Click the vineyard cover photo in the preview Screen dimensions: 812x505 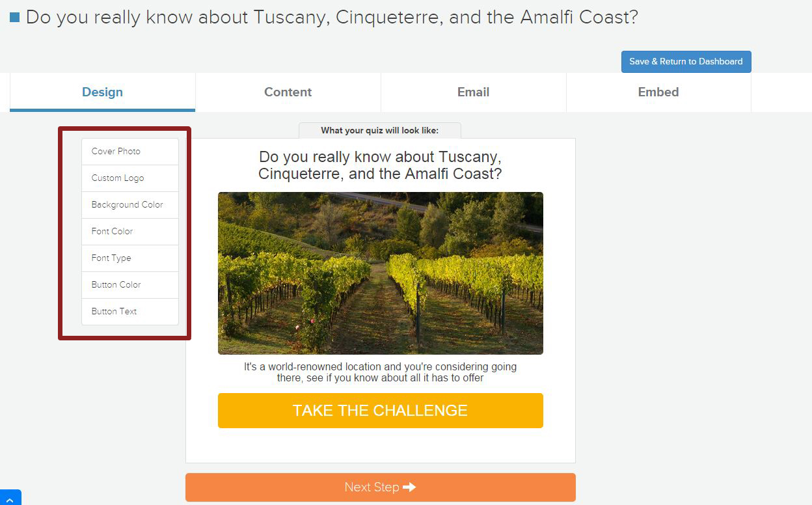coord(380,273)
